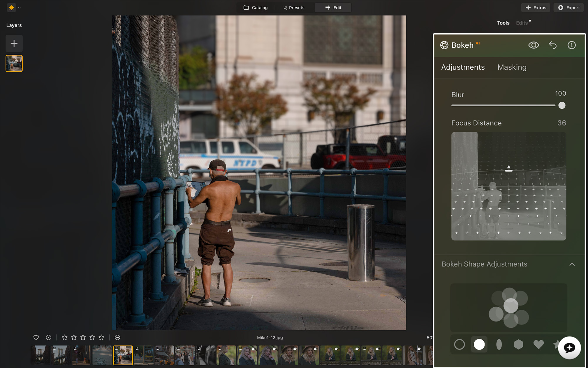Screen dimensions: 588x368
Task: Select the heart-shaped bokeh aperture shape
Action: point(538,344)
